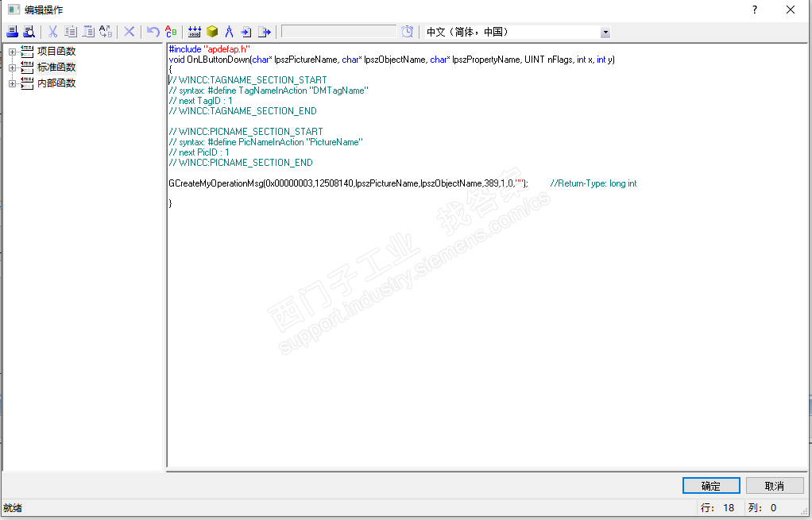
Task: Open the 中文（简体，中国） language dropdown
Action: [605, 33]
